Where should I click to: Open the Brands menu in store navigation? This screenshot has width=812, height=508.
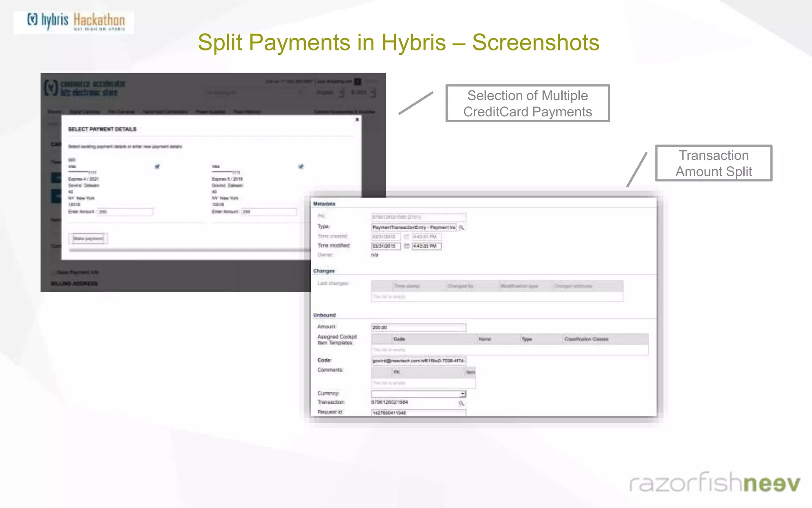pos(54,112)
